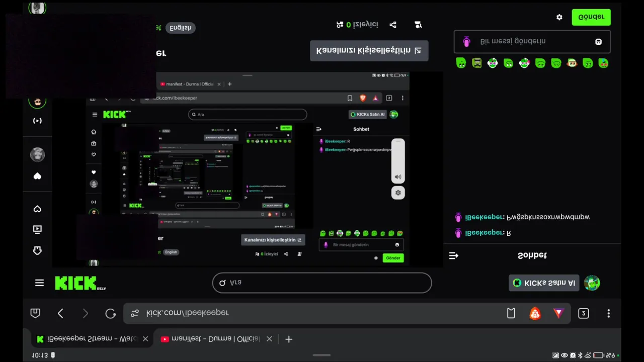Insert the orange-faced green-hat emote
Screen dimensions: 644x362
572,63
